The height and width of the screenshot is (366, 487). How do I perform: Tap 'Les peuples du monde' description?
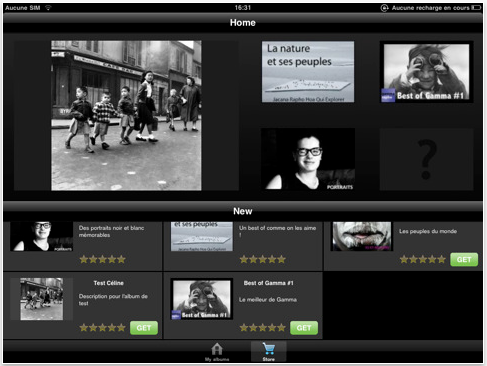click(428, 231)
